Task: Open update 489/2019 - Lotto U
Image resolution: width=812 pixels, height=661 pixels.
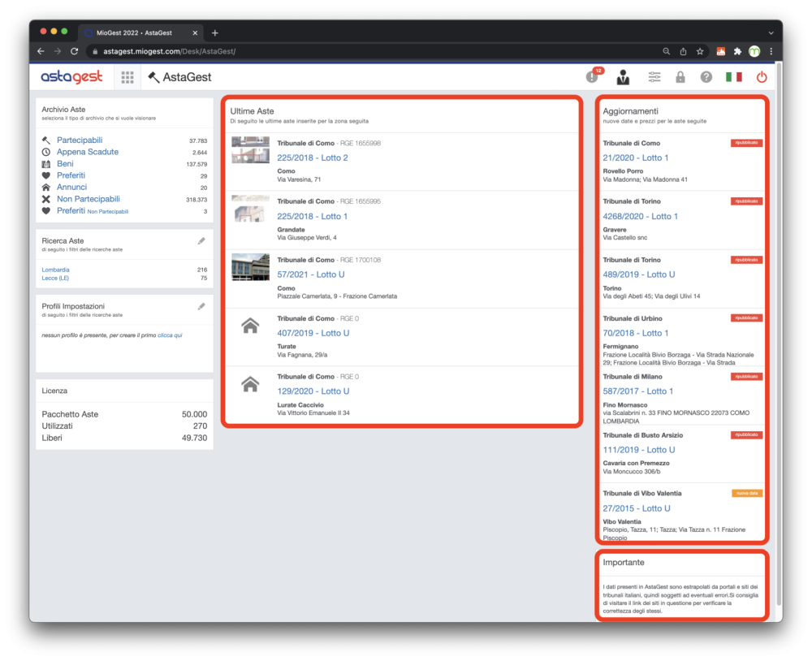Action: click(x=638, y=274)
